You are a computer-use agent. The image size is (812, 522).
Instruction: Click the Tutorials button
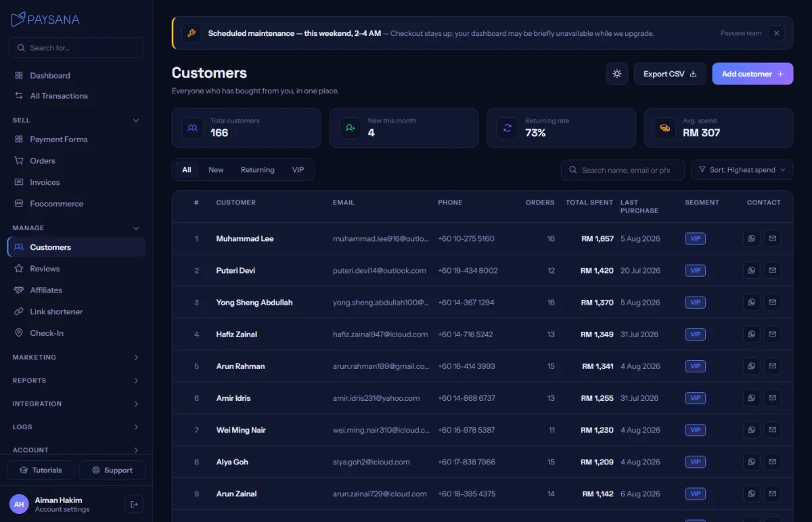41,470
